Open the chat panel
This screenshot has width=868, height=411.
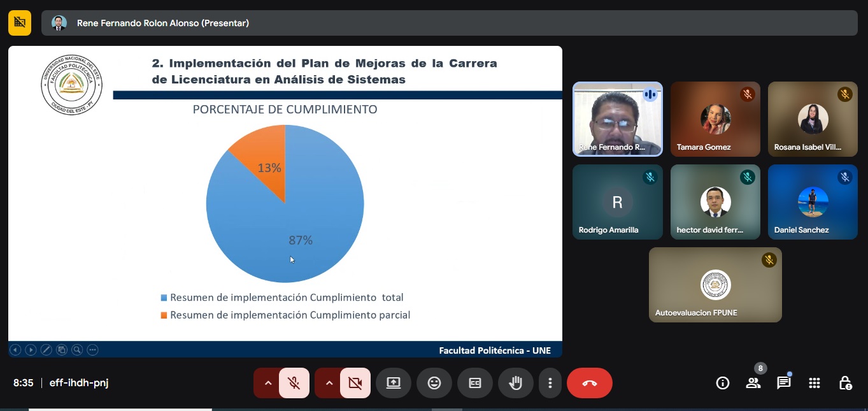783,383
